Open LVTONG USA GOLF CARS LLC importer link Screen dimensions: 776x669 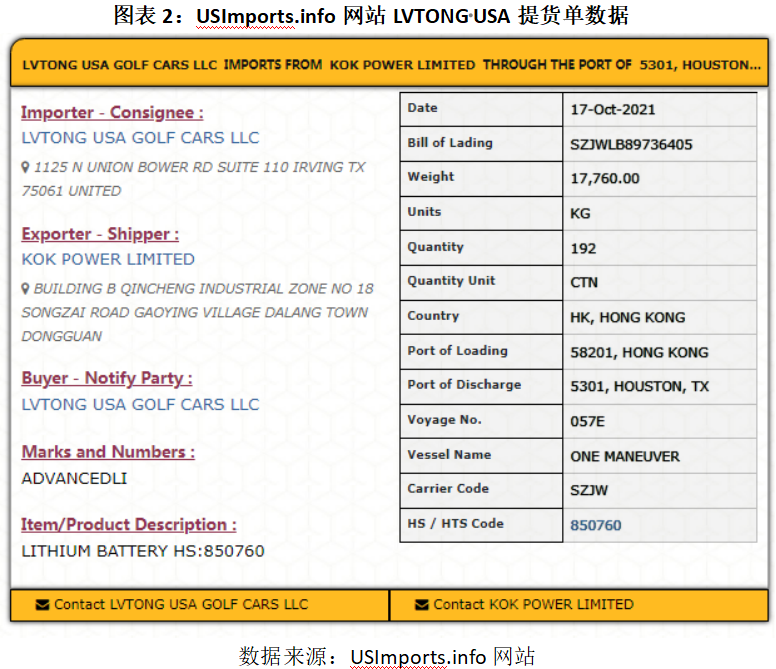pos(140,138)
